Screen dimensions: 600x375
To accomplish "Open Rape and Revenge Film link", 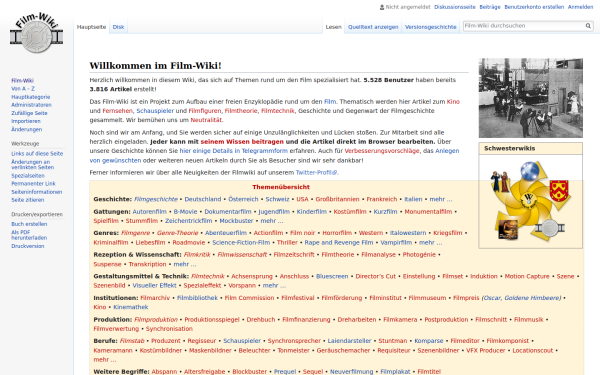I will [339, 243].
